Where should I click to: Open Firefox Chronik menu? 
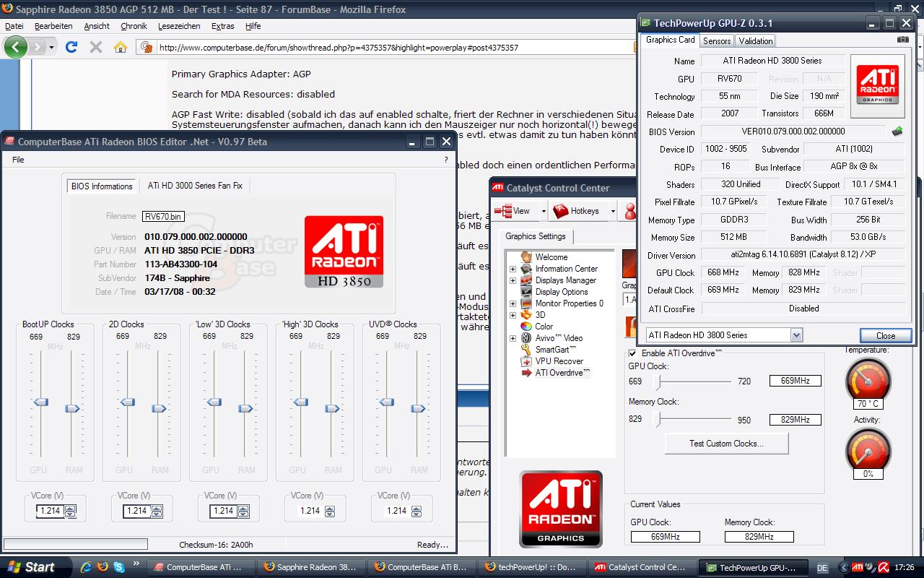[x=134, y=26]
